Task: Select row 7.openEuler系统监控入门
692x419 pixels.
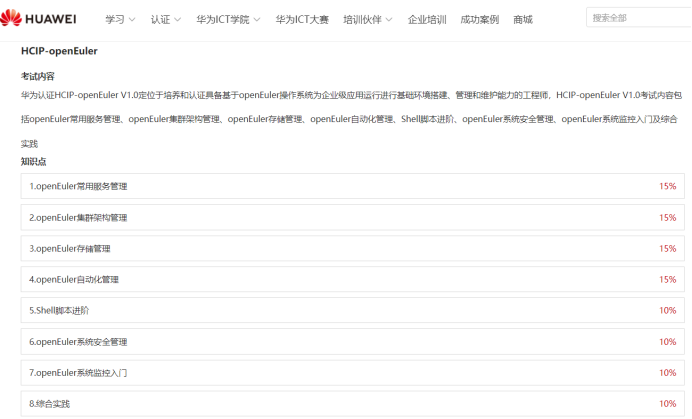Action: pyautogui.click(x=353, y=373)
